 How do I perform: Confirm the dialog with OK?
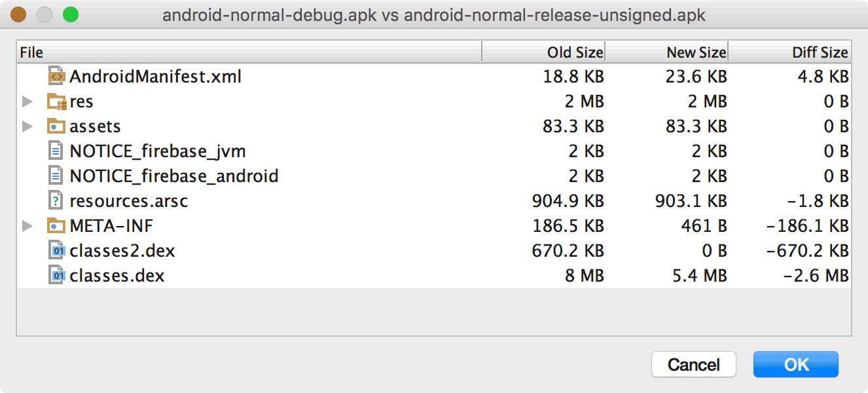795,364
